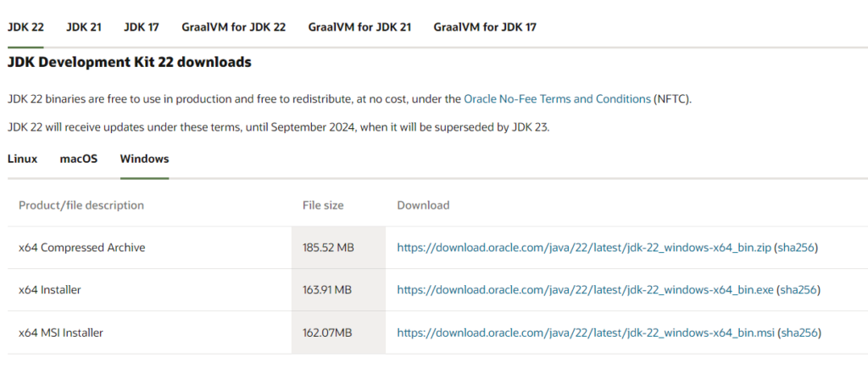Open the JDK 17 tab
Image resolution: width=868 pixels, height=369 pixels.
[142, 26]
